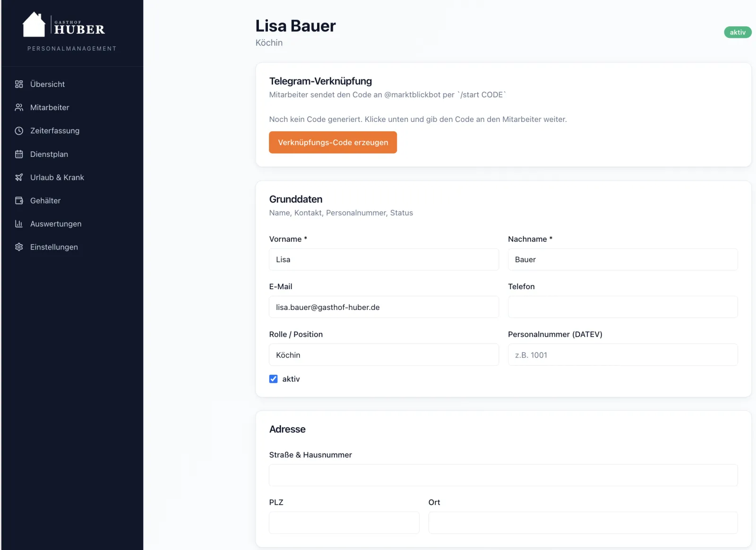Click the green aktiv status badge
The width and height of the screenshot is (756, 550).
point(738,32)
